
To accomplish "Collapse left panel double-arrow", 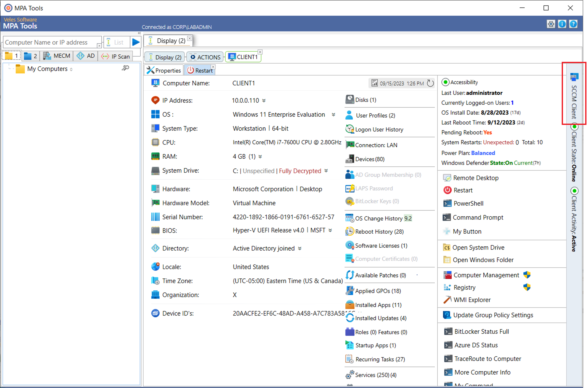I will [139, 33].
